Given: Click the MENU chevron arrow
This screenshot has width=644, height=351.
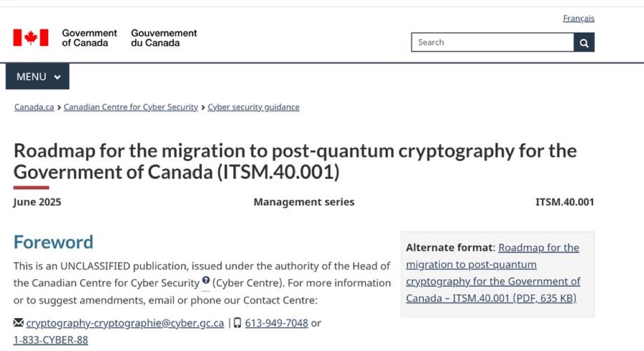Looking at the screenshot, I should point(58,77).
